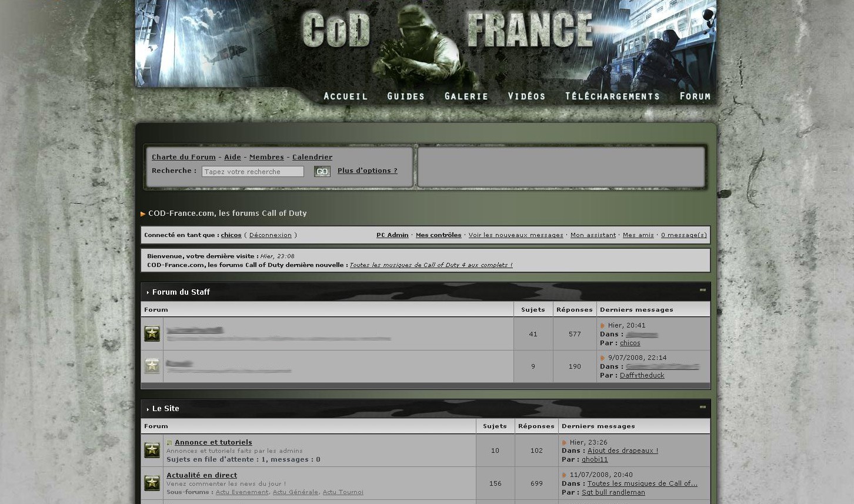Click the GO search button

(322, 172)
